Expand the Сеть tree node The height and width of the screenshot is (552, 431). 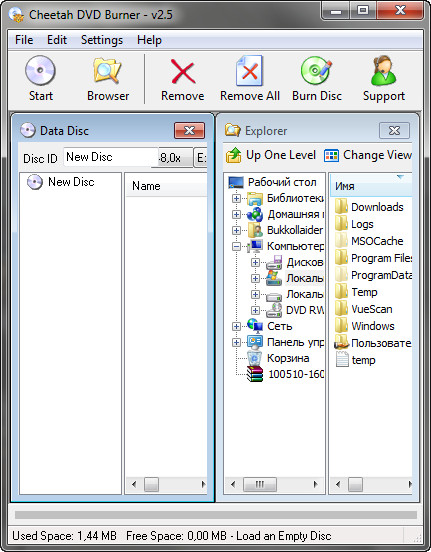237,326
